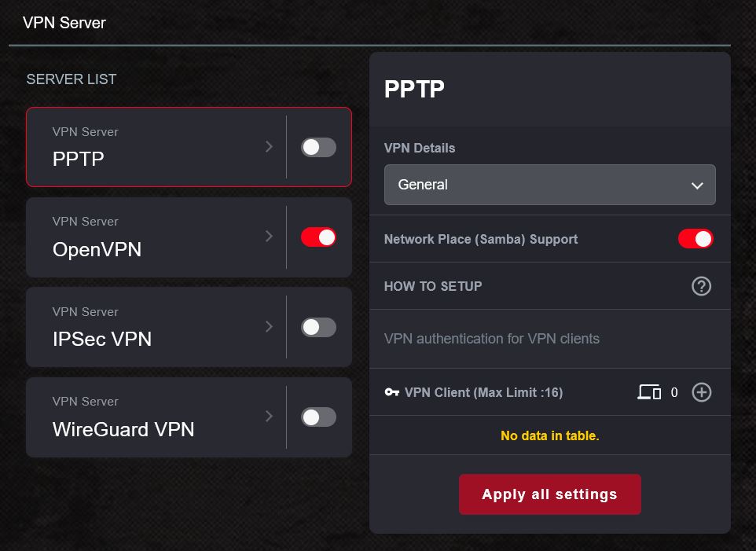756x551 pixels.
Task: Click the Apply all settings button
Action: pos(549,494)
